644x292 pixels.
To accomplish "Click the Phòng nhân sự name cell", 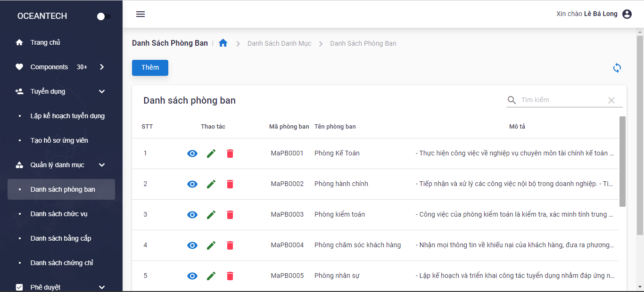I will point(338,276).
